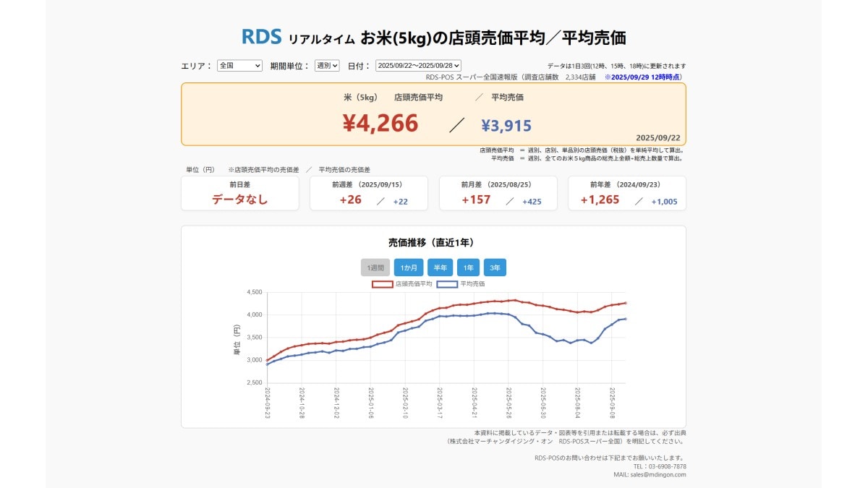Click the 前日差 データなし card
The width and height of the screenshot is (868, 488).
coord(239,193)
